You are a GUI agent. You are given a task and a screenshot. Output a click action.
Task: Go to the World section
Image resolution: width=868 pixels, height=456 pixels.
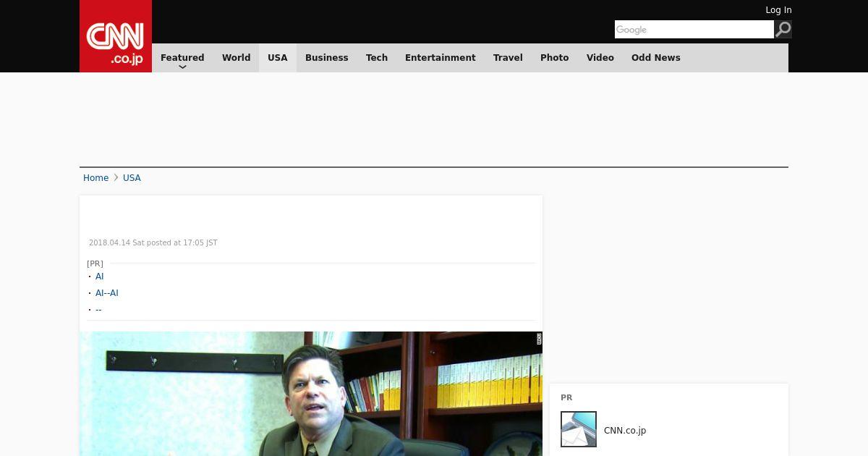click(x=236, y=58)
